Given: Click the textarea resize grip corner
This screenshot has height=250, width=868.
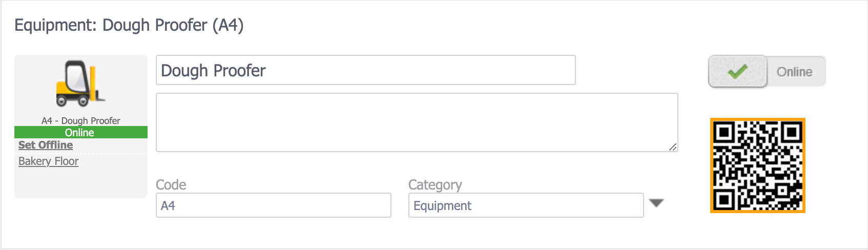Looking at the screenshot, I should tap(673, 147).
